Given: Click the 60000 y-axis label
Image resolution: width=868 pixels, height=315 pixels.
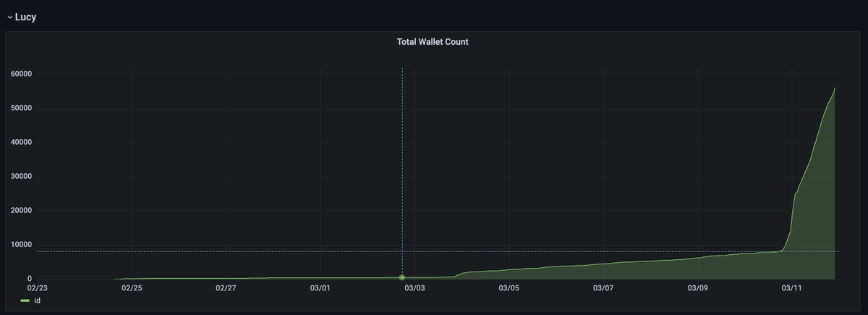Looking at the screenshot, I should 20,74.
